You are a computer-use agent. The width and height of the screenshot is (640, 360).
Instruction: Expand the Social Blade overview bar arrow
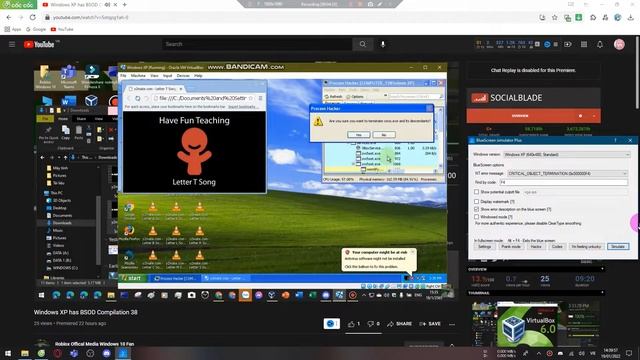[x=594, y=116]
